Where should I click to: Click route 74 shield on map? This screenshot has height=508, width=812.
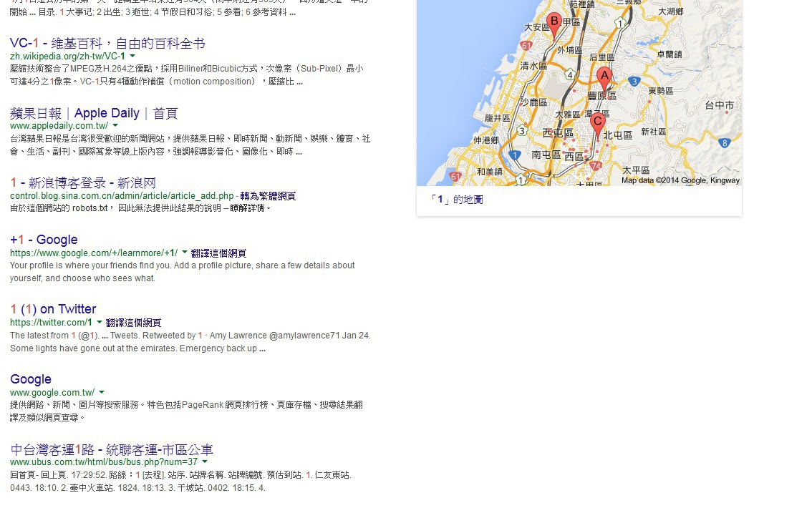(596, 166)
